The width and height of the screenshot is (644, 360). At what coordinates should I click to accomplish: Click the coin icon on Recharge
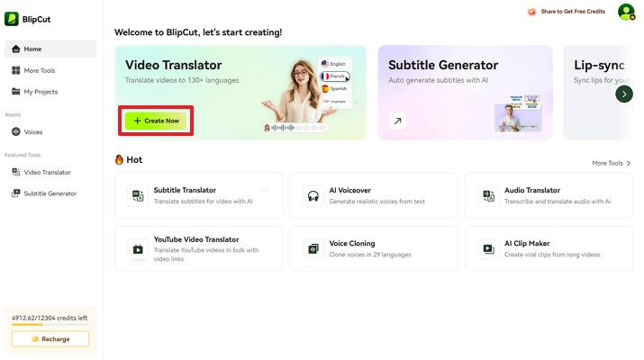35,339
